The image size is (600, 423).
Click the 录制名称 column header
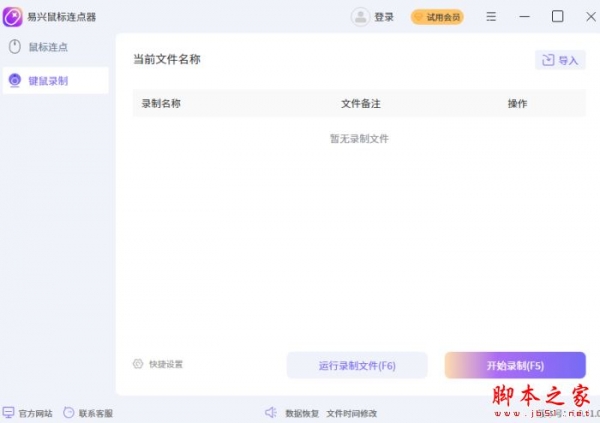[161, 103]
